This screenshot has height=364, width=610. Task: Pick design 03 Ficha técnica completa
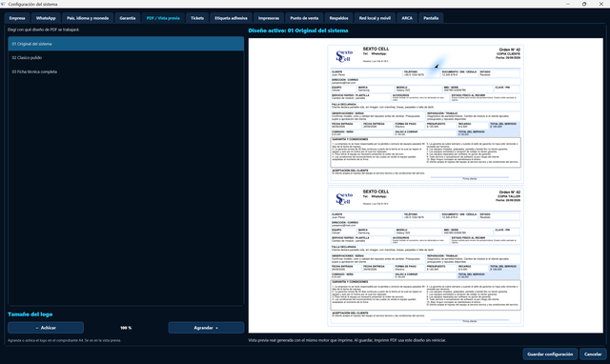[126, 71]
